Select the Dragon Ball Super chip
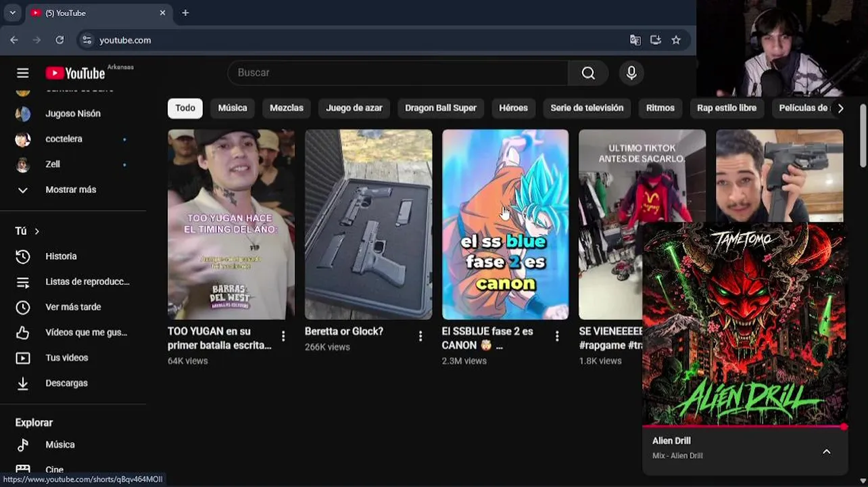 (x=441, y=108)
